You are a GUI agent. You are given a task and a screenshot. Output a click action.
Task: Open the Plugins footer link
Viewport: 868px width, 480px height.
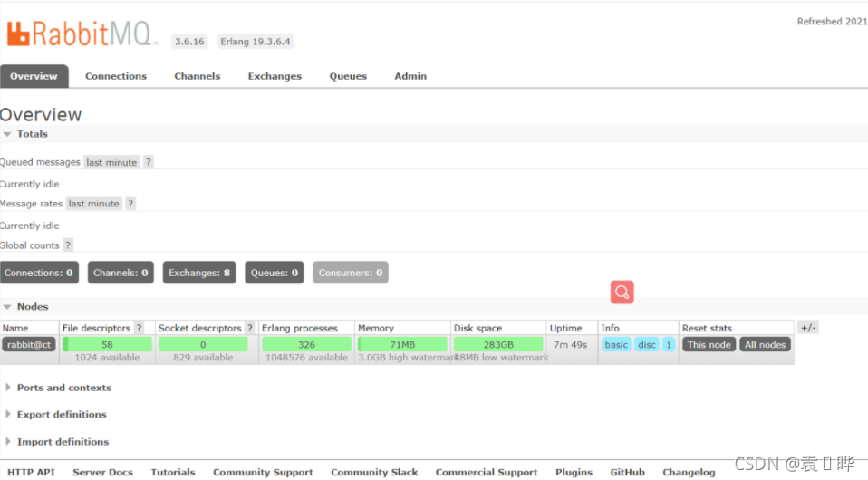click(x=574, y=472)
